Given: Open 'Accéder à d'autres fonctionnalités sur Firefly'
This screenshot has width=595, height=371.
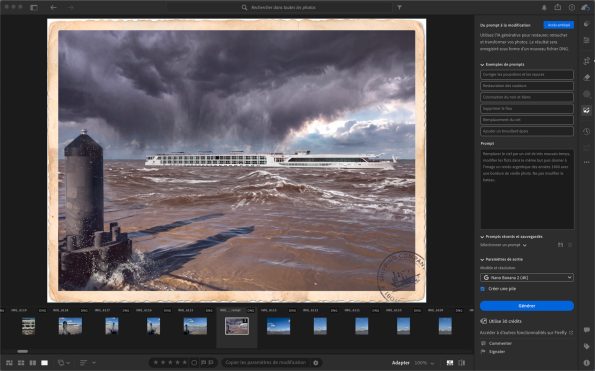Looking at the screenshot, I should (x=526, y=333).
